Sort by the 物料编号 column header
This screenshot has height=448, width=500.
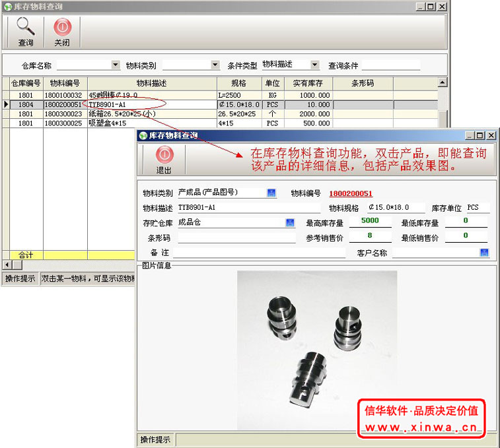(x=65, y=84)
